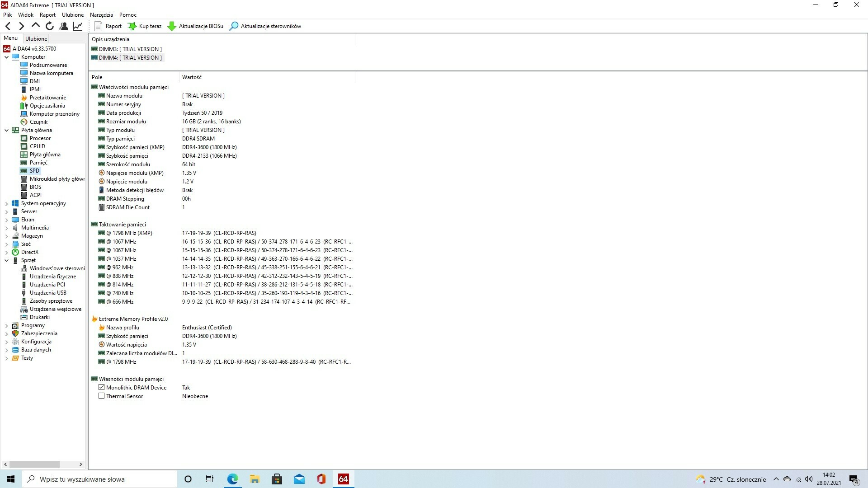The image size is (868, 488).
Task: Click the Raport toolbar button
Action: (x=108, y=26)
